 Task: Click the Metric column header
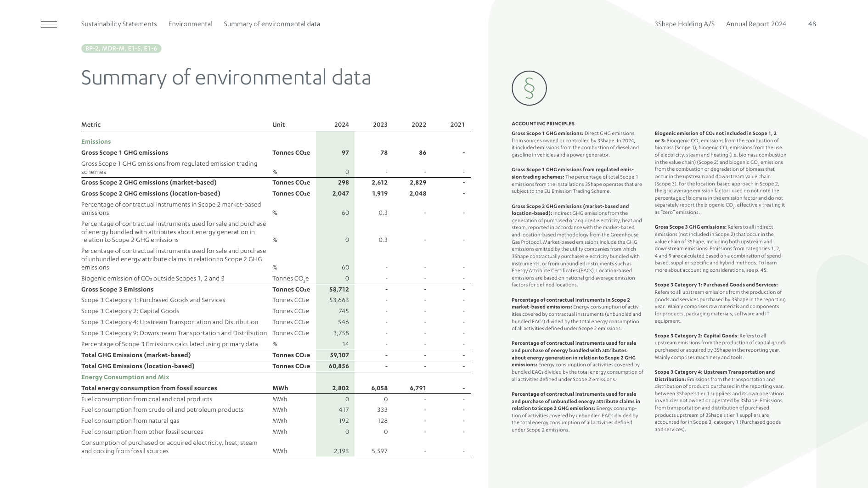91,124
